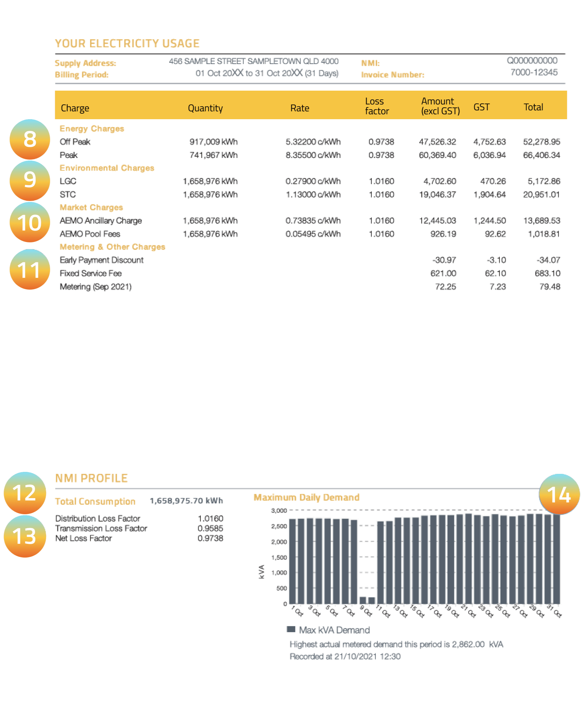Select the Energy Charges section heading
Viewport: 582px width, 728px height.
[92, 129]
